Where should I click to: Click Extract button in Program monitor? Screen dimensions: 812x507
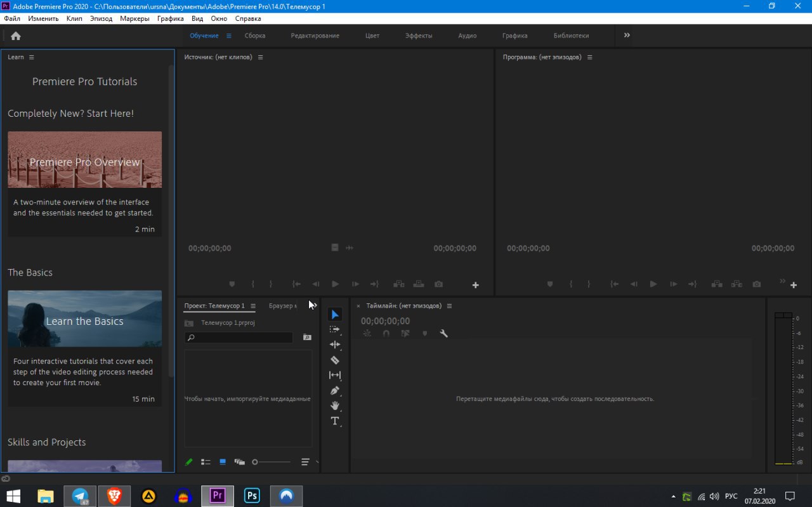click(x=737, y=284)
